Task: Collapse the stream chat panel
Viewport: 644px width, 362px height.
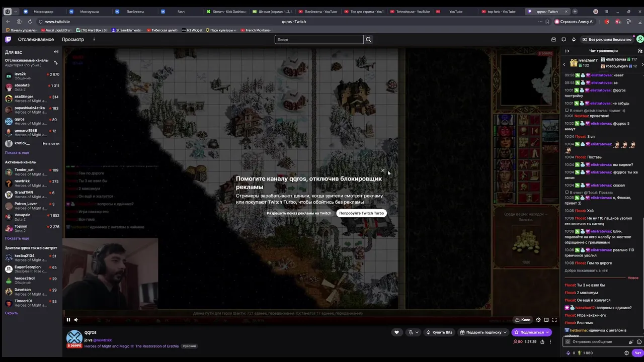Action: 567,51
